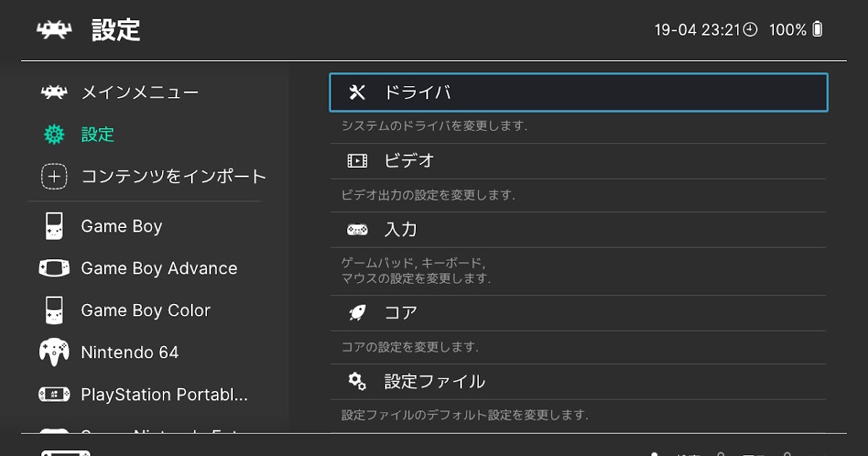Click the gears icon beside 設定ファイル

(356, 381)
